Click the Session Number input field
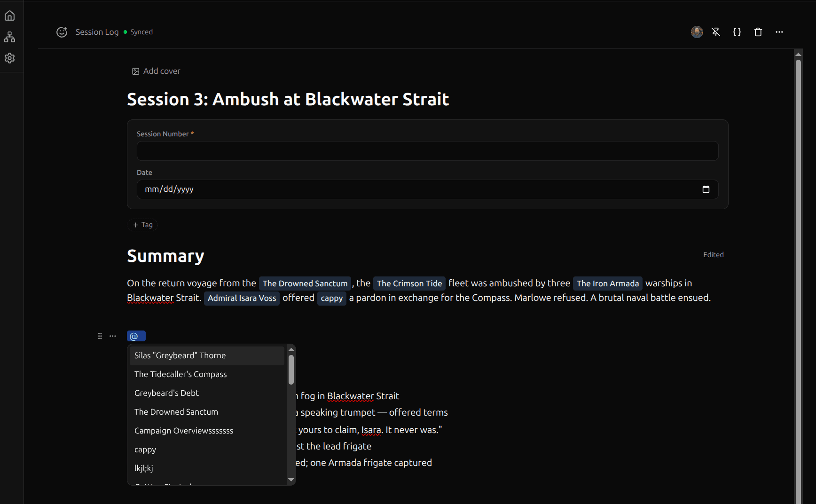 pyautogui.click(x=427, y=151)
